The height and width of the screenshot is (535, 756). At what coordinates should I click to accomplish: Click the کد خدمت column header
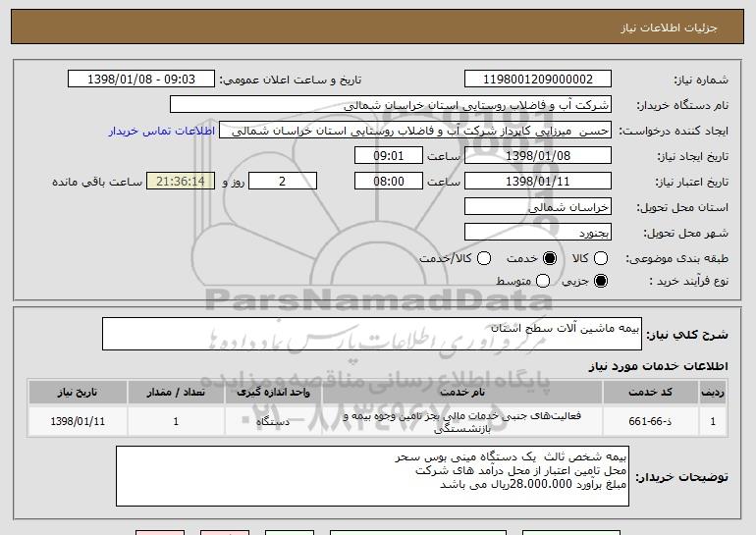click(650, 393)
